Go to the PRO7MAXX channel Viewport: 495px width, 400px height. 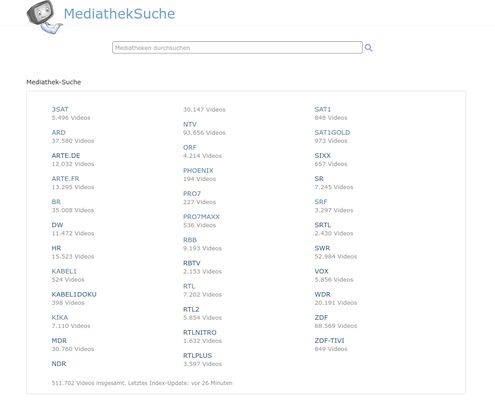201,217
